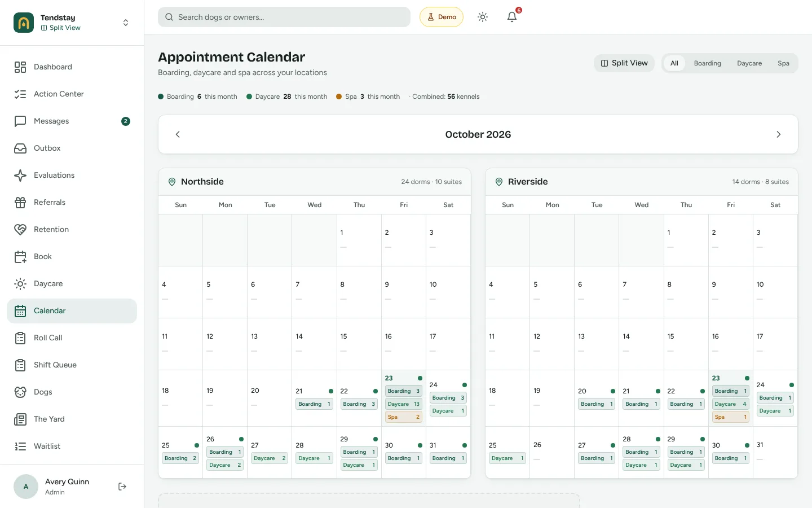Click the Referrals gift icon
Viewport: 812px width, 508px height.
coord(20,203)
